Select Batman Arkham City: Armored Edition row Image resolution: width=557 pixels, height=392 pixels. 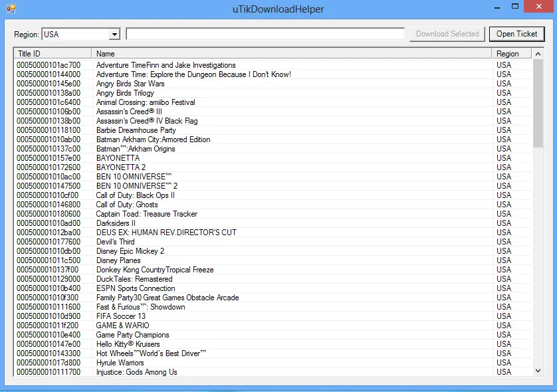click(x=273, y=139)
